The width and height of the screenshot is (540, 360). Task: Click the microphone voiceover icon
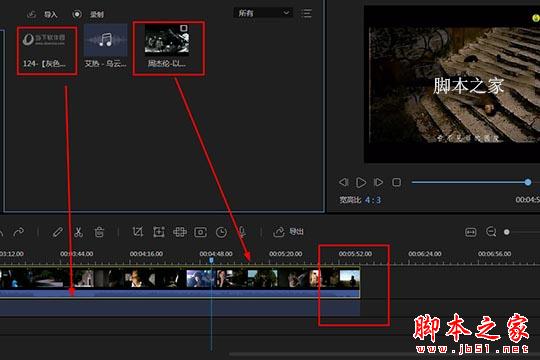click(x=242, y=232)
